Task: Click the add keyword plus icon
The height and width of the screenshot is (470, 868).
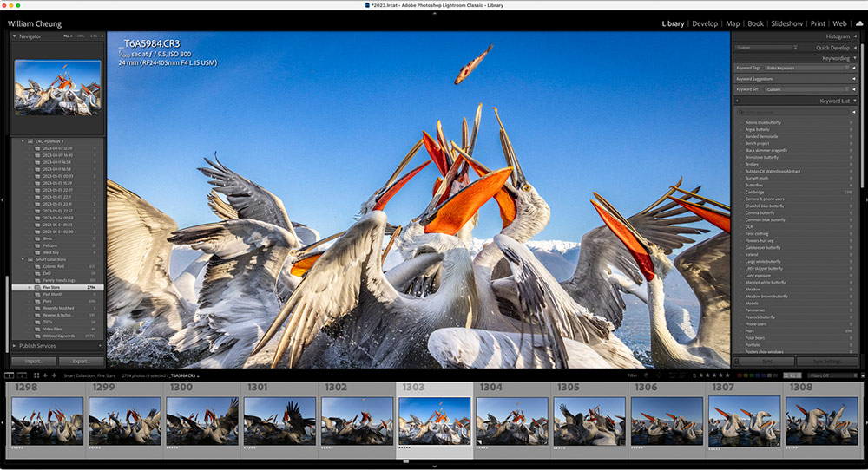Action: pos(737,101)
